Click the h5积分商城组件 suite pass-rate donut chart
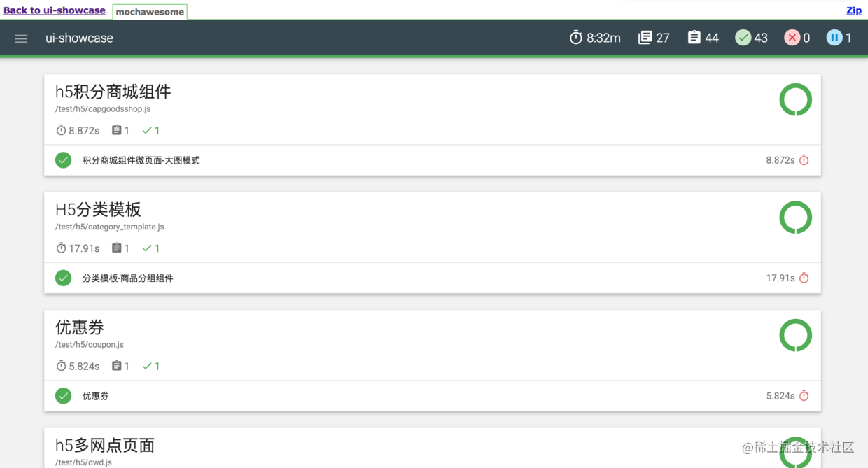This screenshot has width=868, height=468. click(x=796, y=99)
